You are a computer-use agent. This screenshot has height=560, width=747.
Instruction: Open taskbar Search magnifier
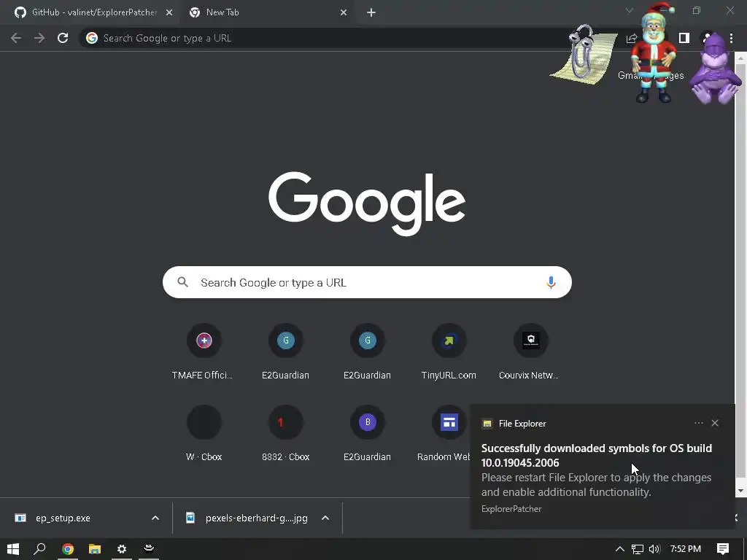(x=39, y=549)
